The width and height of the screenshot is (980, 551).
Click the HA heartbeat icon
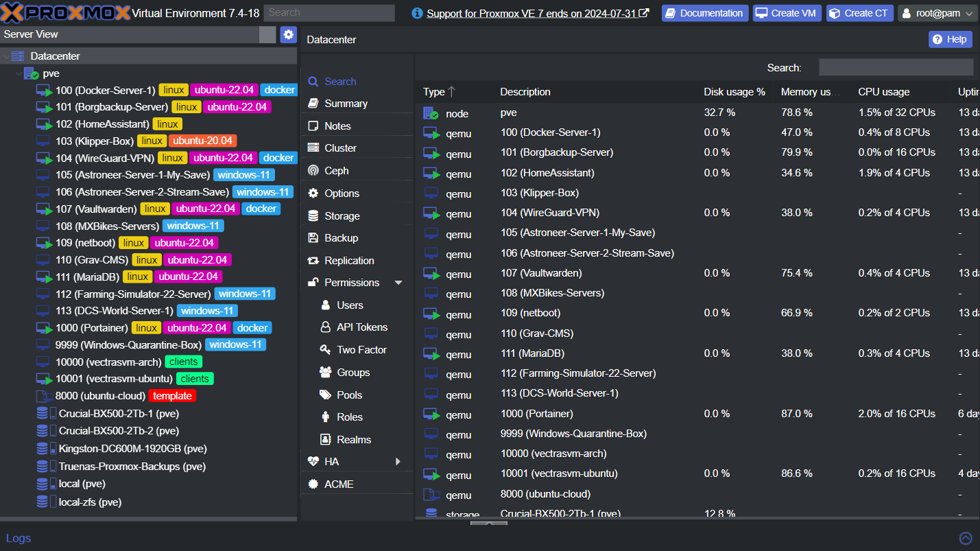[313, 462]
